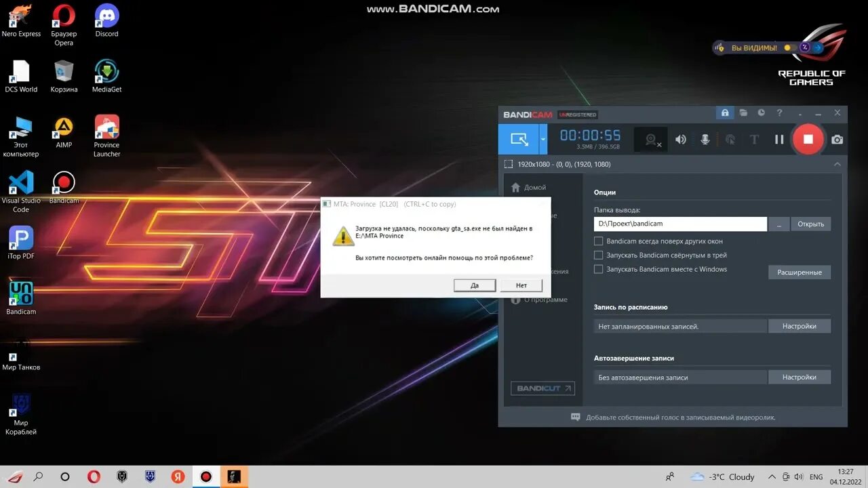Click the 1920x1080 capture area label
The height and width of the screenshot is (488, 868).
coord(564,165)
